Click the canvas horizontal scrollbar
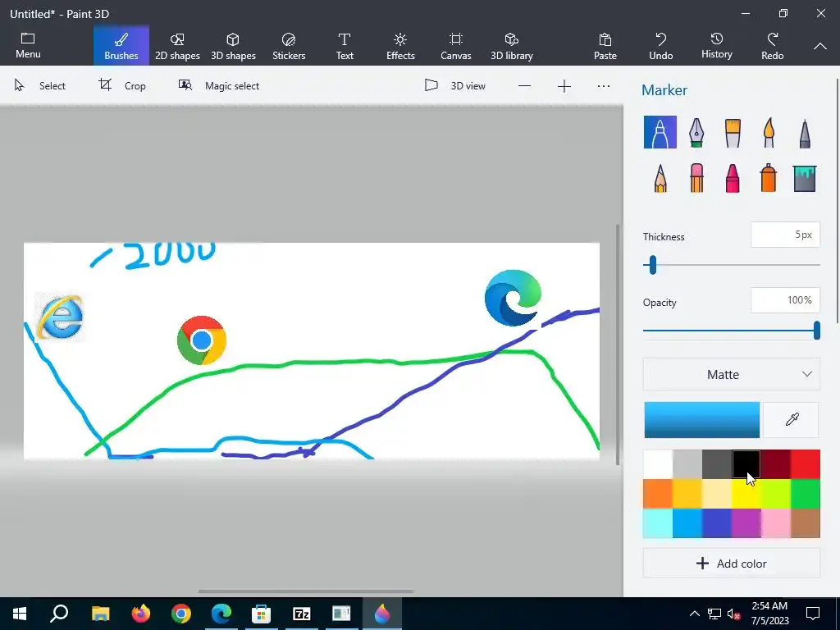Image resolution: width=840 pixels, height=630 pixels. [306, 591]
